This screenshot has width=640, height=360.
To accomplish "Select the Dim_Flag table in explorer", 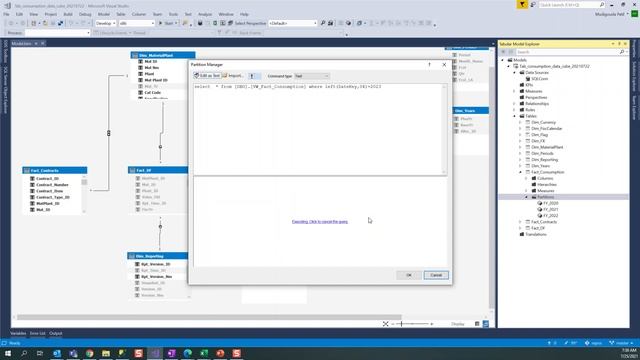I will coord(539,135).
